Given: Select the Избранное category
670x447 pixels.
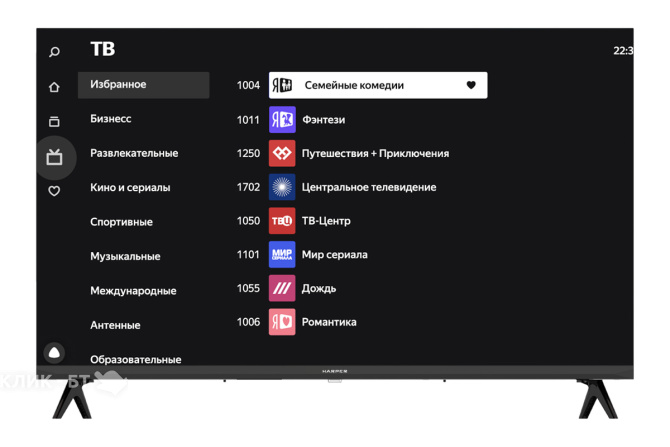Looking at the screenshot, I should [144, 85].
